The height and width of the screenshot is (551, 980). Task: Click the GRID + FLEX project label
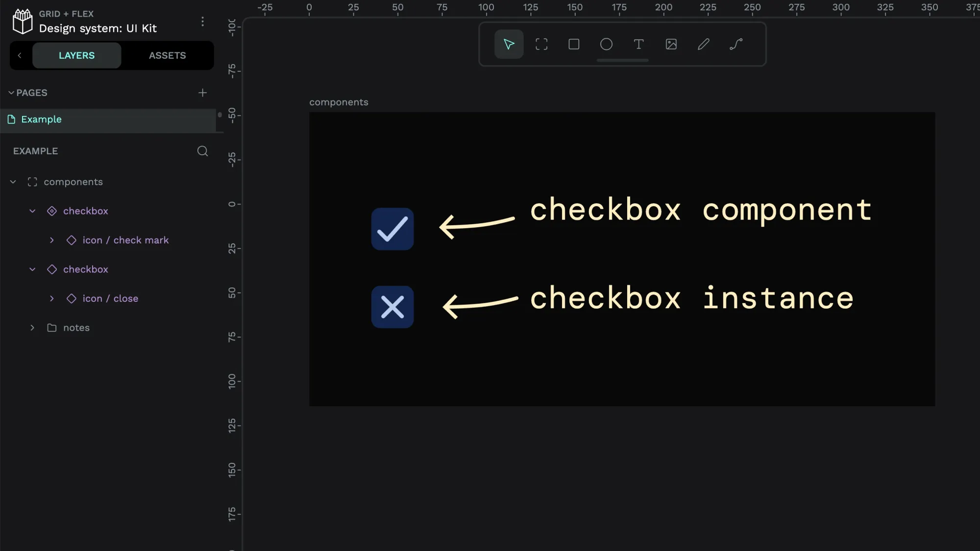(66, 14)
